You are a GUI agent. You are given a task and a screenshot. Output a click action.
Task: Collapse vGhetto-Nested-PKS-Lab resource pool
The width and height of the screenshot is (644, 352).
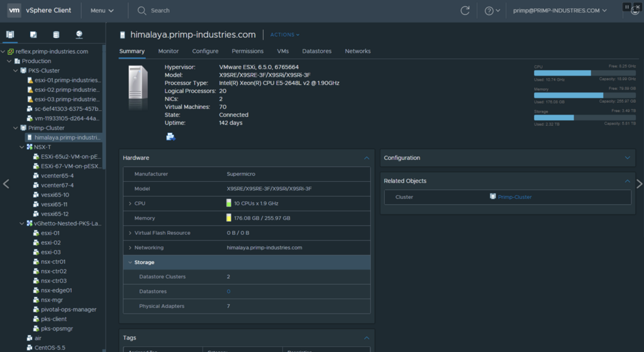(x=22, y=224)
